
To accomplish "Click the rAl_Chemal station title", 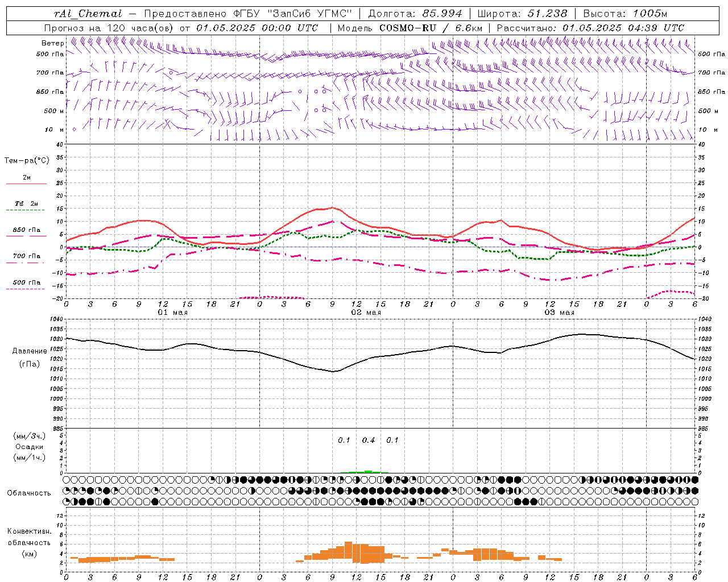I will (88, 14).
